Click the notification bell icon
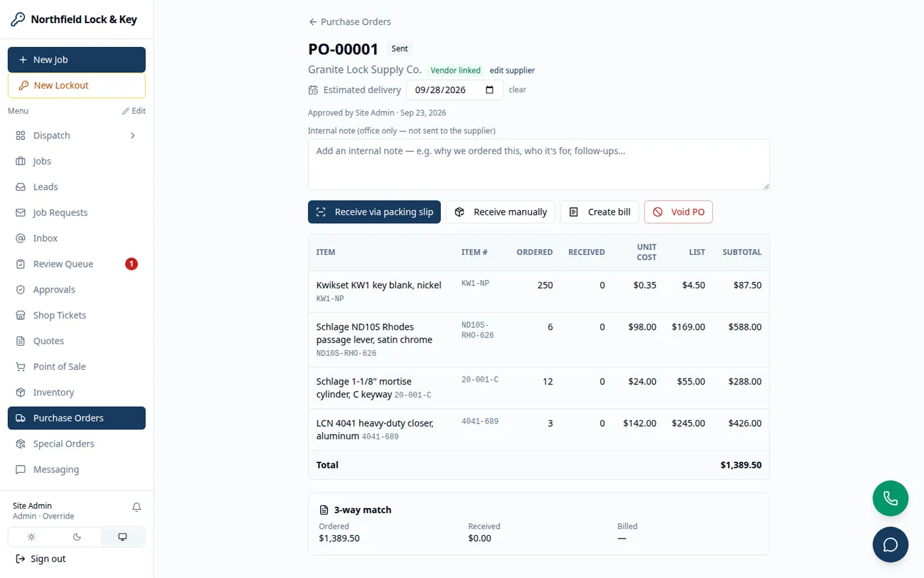 tap(137, 507)
